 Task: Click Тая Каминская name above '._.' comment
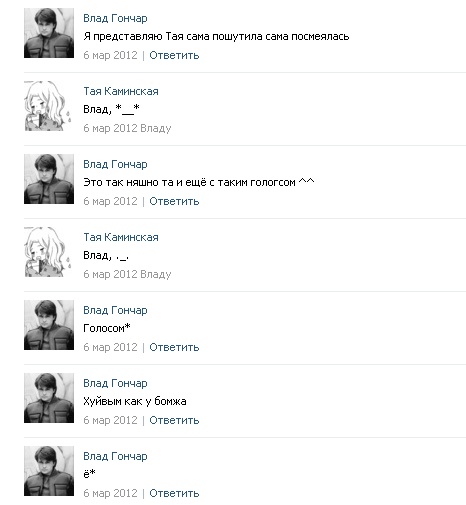click(121, 237)
